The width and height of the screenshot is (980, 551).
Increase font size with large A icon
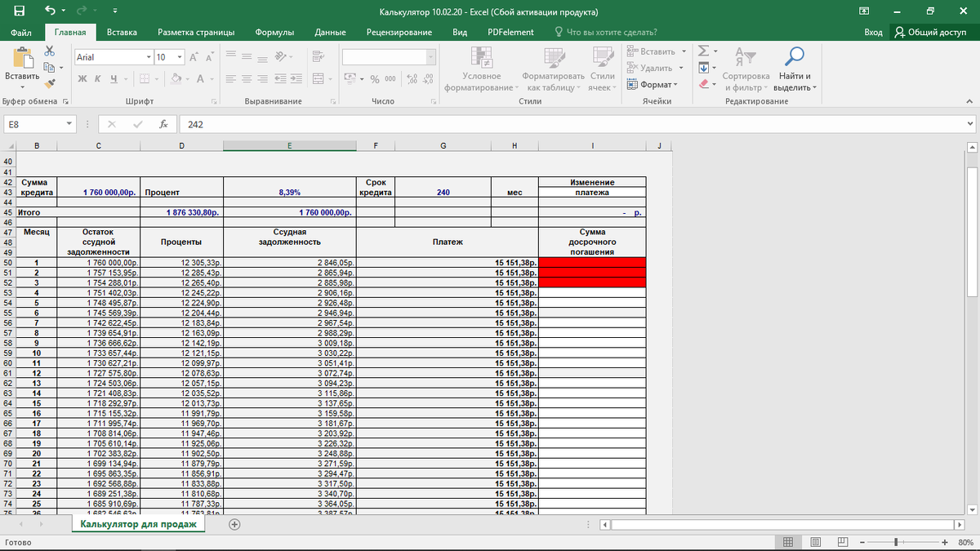194,57
